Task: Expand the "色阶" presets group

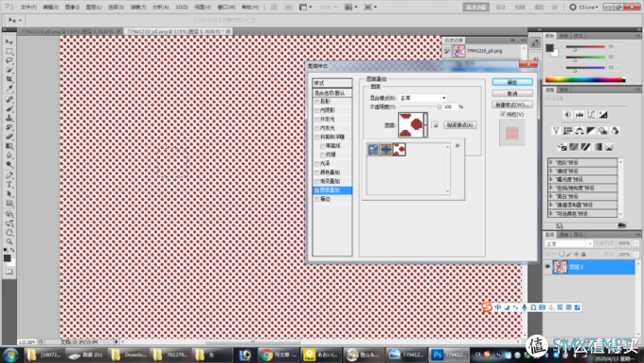Action: click(x=551, y=162)
